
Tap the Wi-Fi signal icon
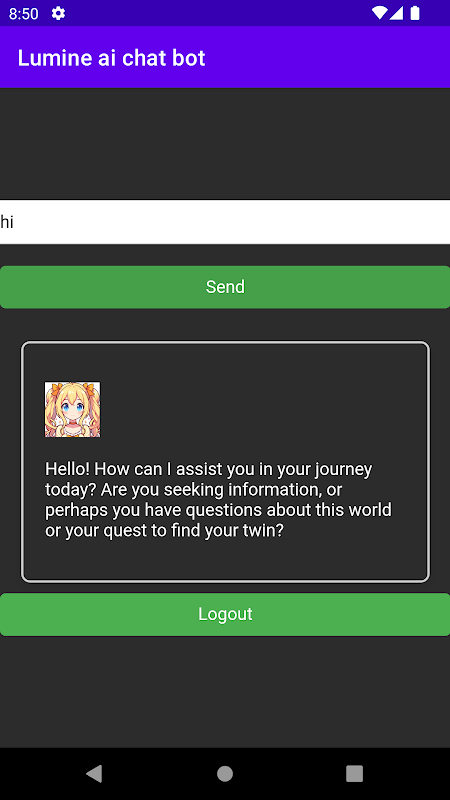point(379,13)
